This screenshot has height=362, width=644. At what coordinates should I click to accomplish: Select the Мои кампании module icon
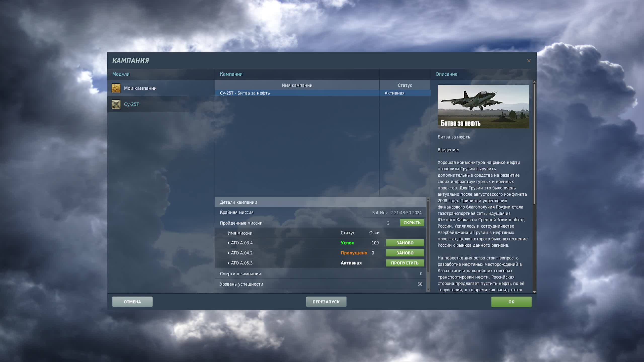point(116,88)
